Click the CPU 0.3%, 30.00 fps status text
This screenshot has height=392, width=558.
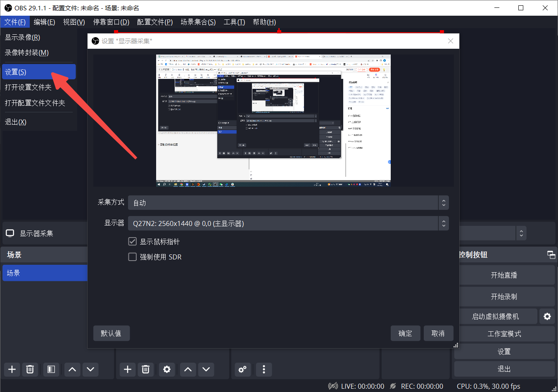(489, 386)
